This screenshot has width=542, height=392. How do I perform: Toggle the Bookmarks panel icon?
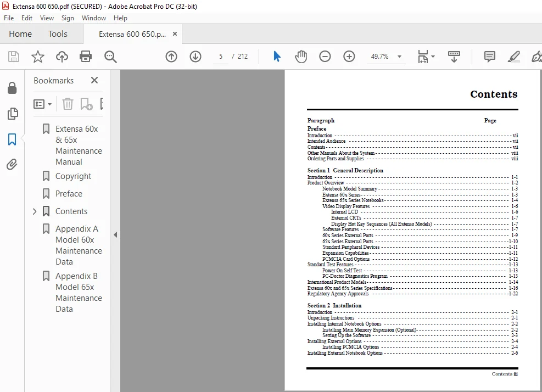click(x=12, y=139)
